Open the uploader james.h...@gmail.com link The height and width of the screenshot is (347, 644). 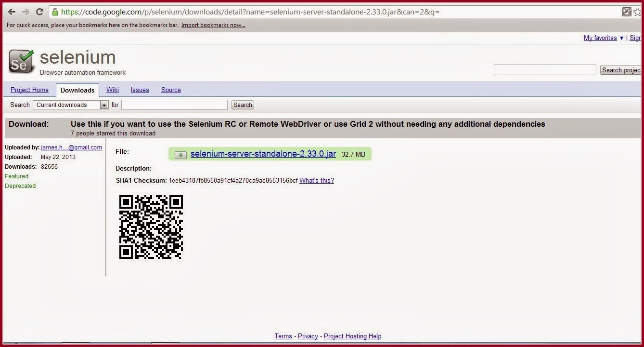71,147
